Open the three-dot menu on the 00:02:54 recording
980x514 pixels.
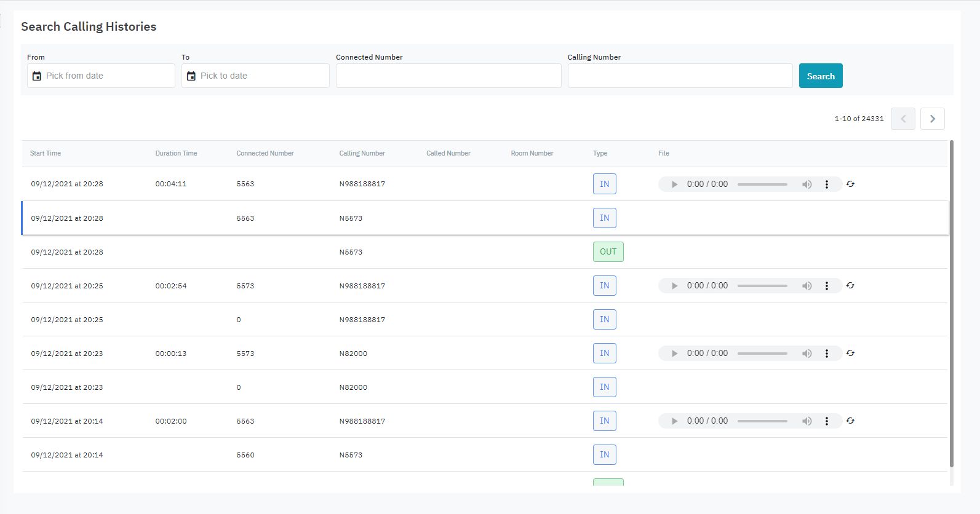(826, 286)
